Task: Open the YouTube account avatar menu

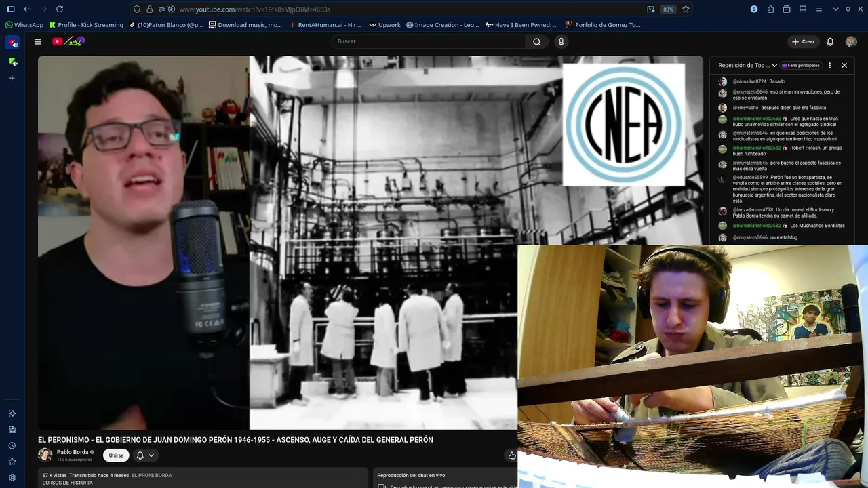Action: point(851,41)
